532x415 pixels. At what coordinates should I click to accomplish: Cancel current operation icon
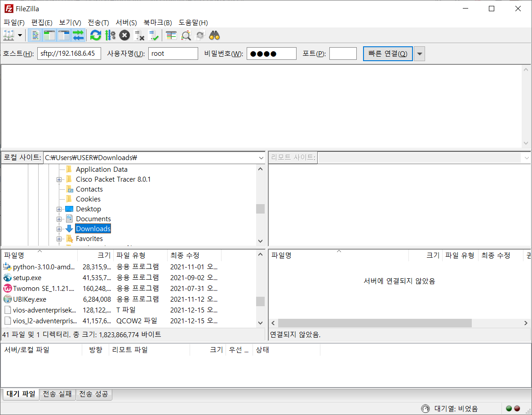[x=124, y=36]
